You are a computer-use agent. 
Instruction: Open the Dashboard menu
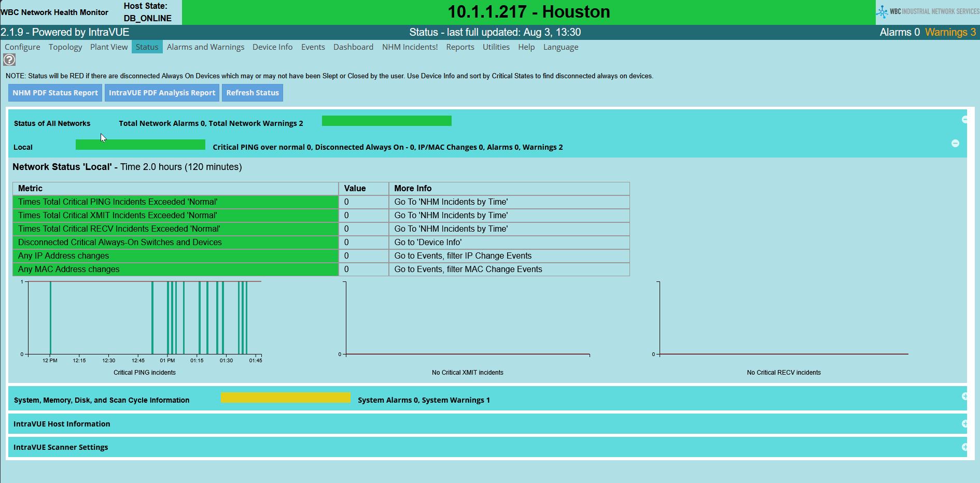353,47
